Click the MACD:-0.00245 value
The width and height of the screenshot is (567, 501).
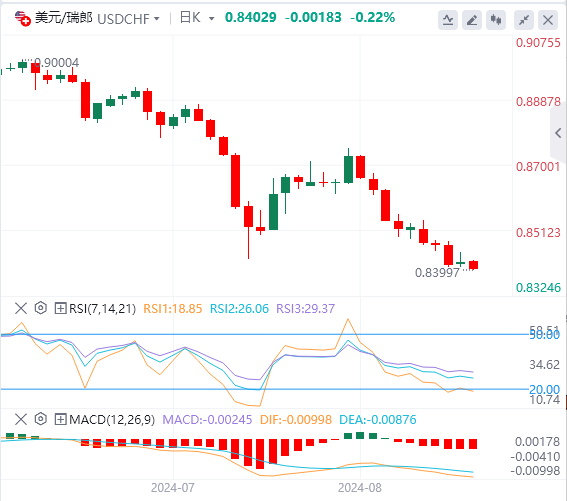click(x=207, y=420)
